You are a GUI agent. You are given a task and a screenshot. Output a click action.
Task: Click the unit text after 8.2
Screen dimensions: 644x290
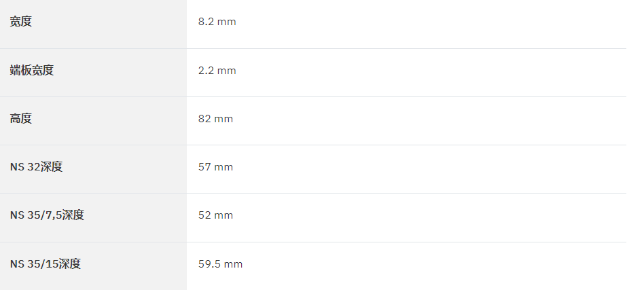click(x=227, y=22)
